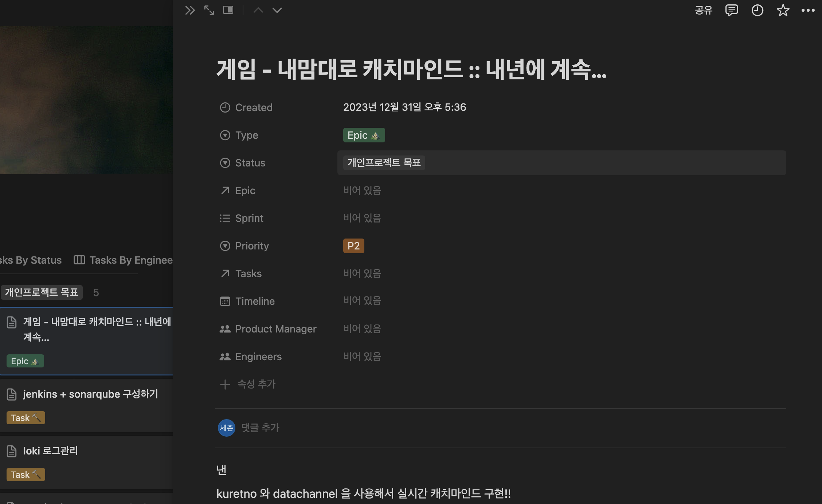
Task: Open the comments panel icon
Action: [731, 10]
